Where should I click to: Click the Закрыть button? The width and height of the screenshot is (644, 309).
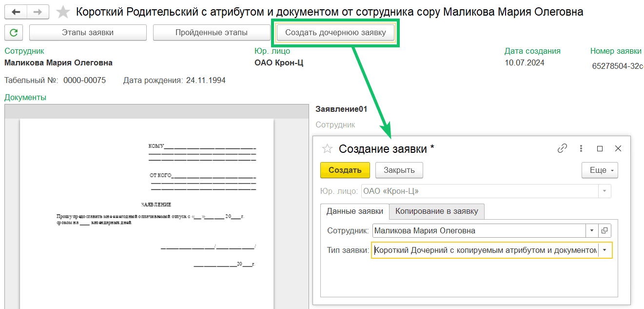399,170
